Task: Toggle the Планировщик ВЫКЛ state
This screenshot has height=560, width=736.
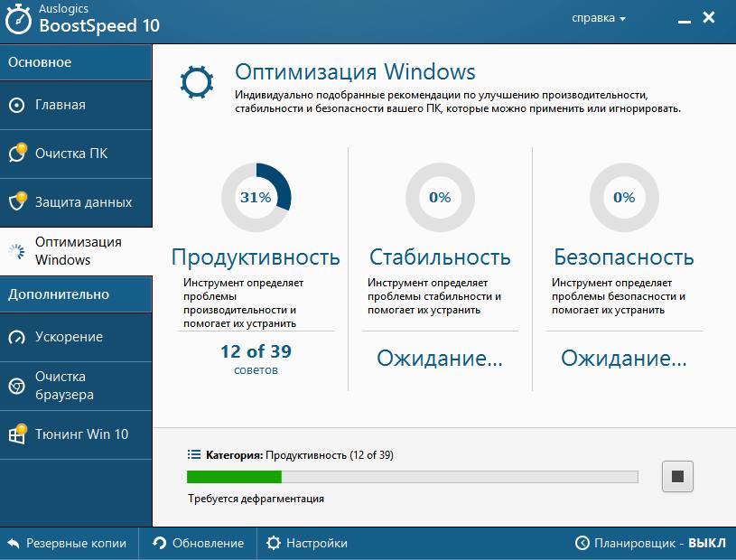Action: click(x=707, y=543)
